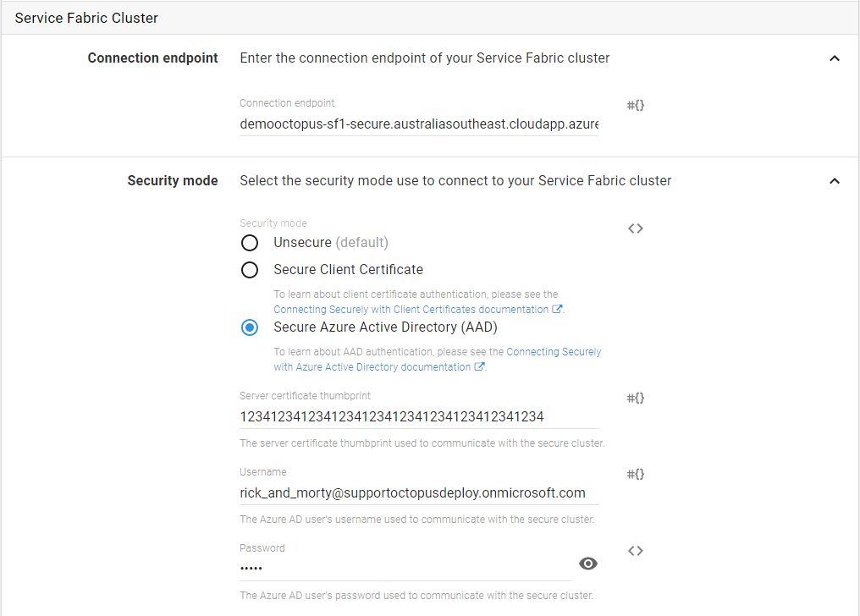The height and width of the screenshot is (616, 860).
Task: Focus the Username input field
Action: (x=418, y=492)
